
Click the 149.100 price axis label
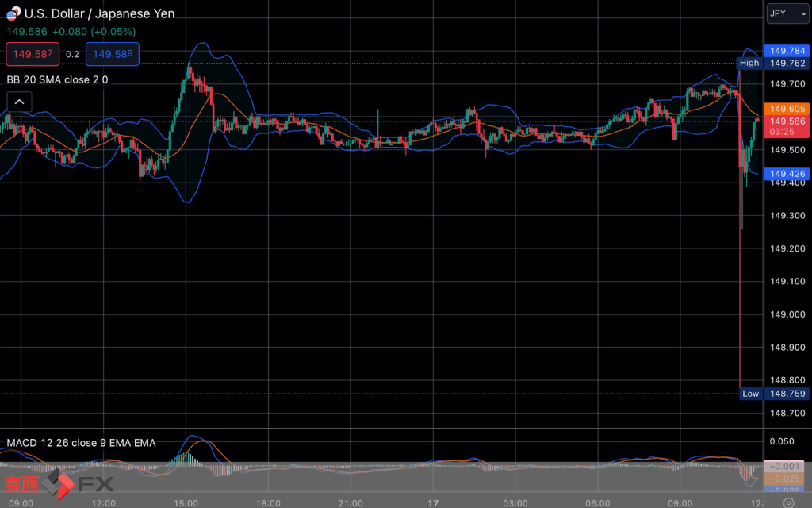(x=787, y=282)
